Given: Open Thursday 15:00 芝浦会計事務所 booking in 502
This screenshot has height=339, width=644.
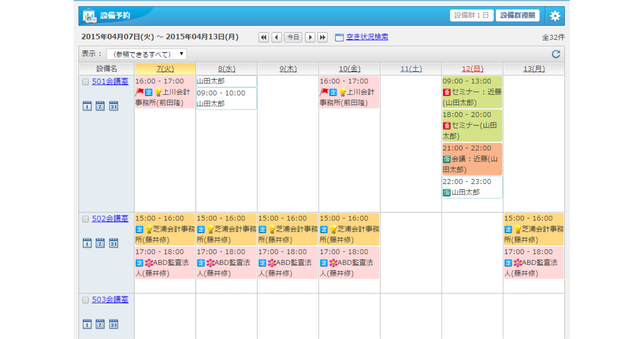Looking at the screenshot, I should point(288,229).
